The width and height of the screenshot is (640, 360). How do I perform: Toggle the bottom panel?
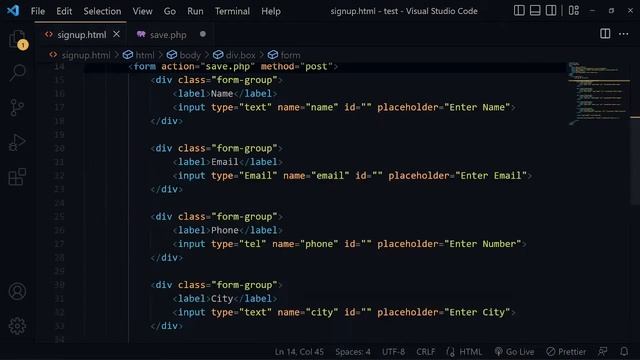point(535,10)
